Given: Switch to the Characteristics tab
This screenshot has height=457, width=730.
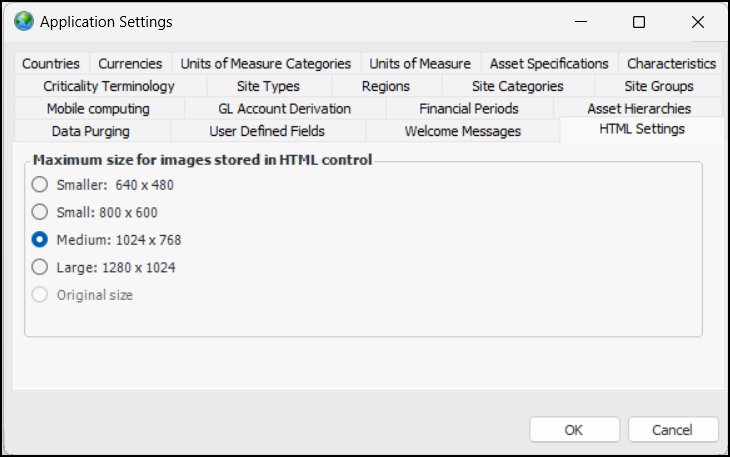Looking at the screenshot, I should coord(671,64).
